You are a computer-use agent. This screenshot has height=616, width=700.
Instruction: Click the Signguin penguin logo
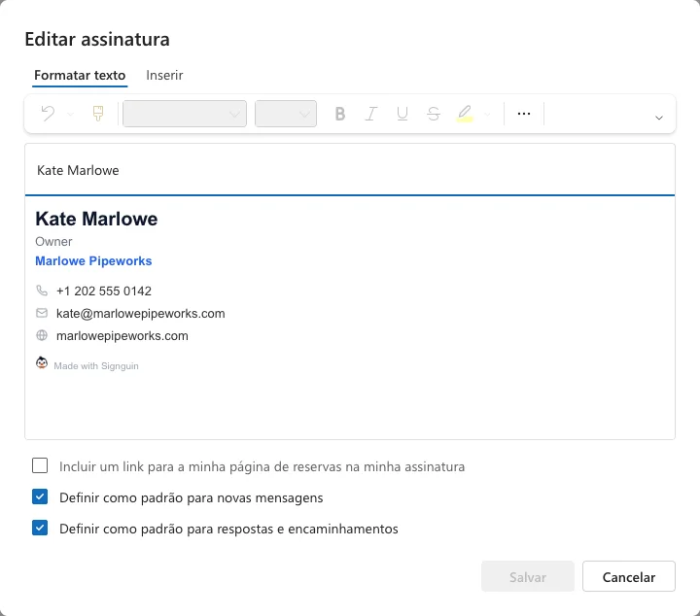pyautogui.click(x=42, y=363)
